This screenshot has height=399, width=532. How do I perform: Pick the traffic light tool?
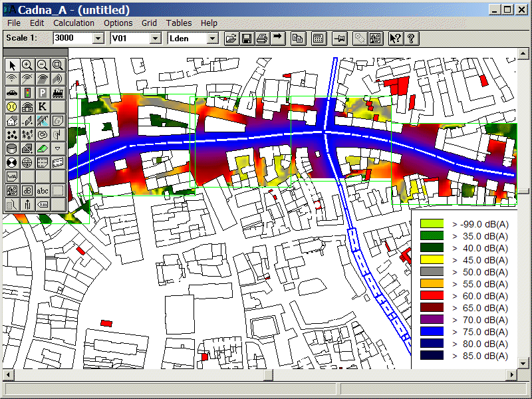pyautogui.click(x=27, y=92)
